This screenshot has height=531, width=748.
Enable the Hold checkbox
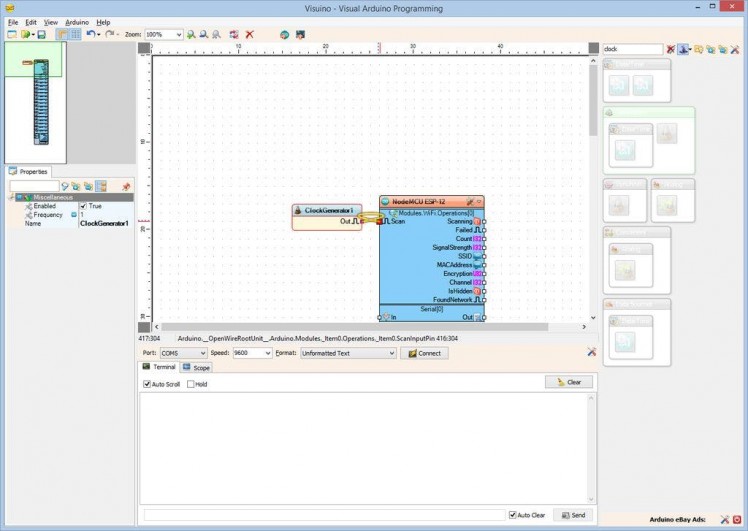coord(191,384)
